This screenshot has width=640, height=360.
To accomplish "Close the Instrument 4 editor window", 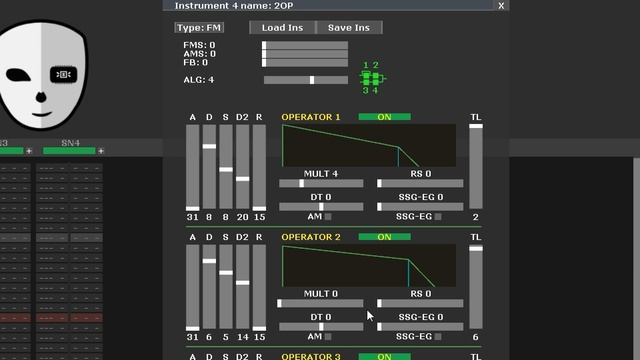I will [501, 5].
